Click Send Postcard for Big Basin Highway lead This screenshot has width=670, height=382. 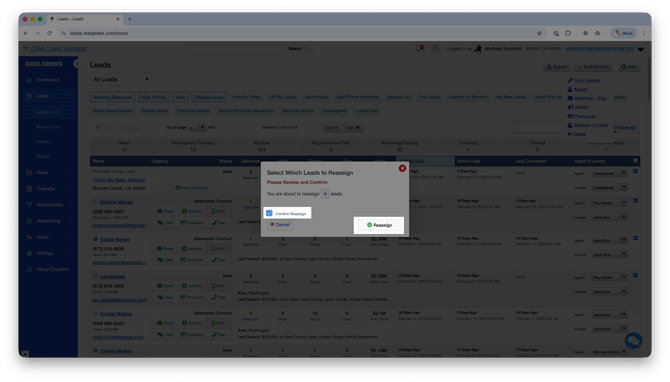pos(191,188)
